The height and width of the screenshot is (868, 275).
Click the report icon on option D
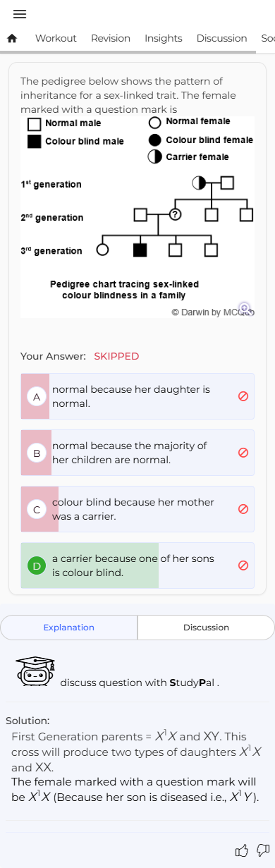pos(243,566)
